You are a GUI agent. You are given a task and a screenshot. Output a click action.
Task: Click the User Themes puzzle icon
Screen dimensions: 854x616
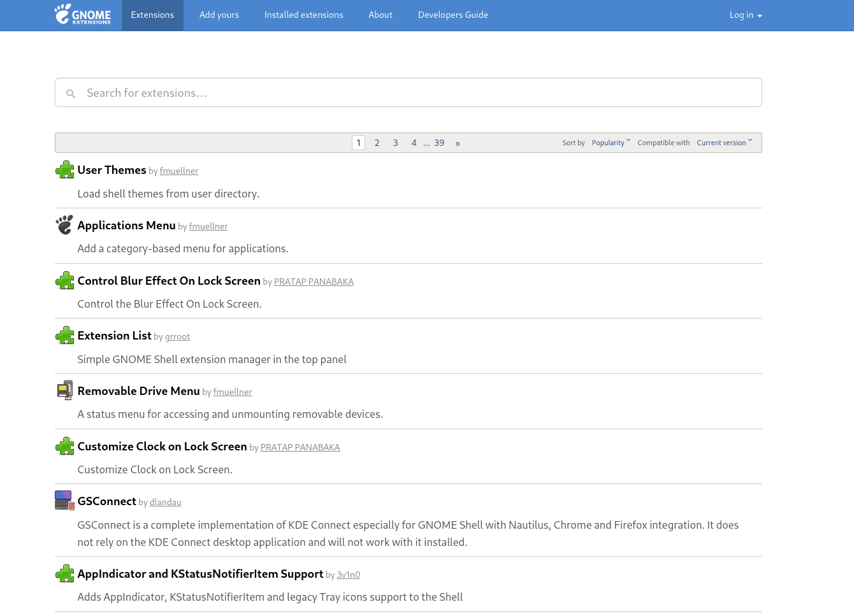64,170
